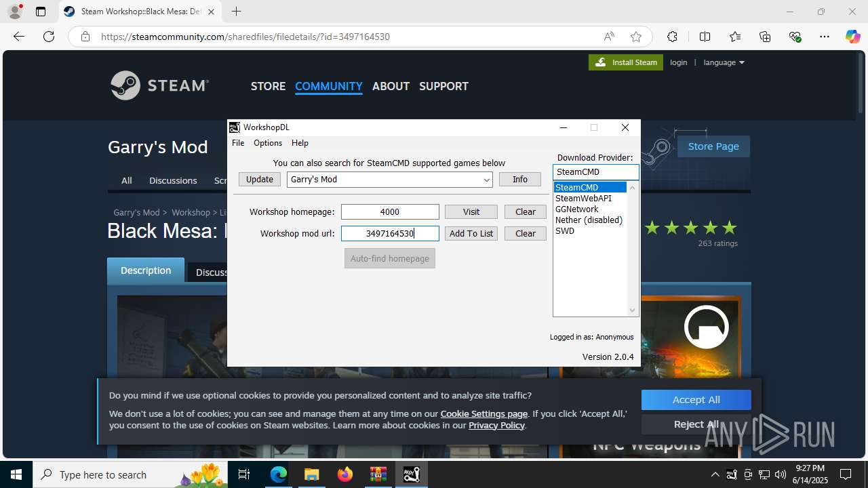Select SWD in provider list
The image size is (868, 488).
pos(590,231)
